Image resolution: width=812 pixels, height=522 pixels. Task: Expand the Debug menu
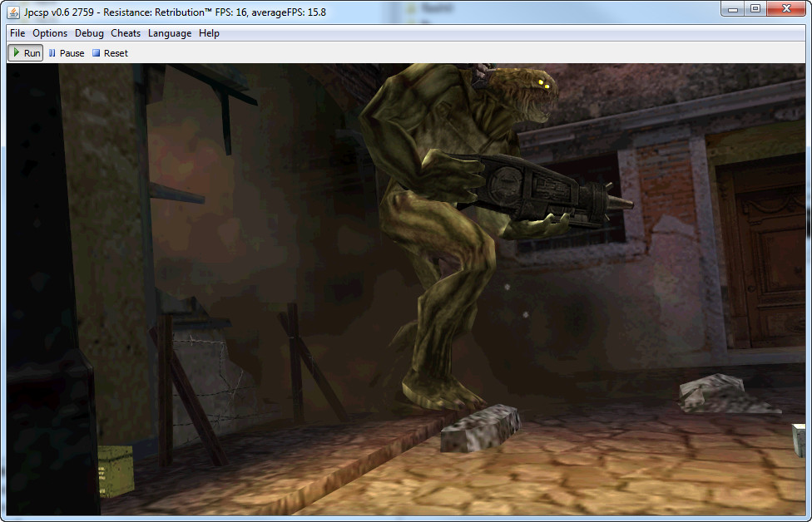[89, 33]
